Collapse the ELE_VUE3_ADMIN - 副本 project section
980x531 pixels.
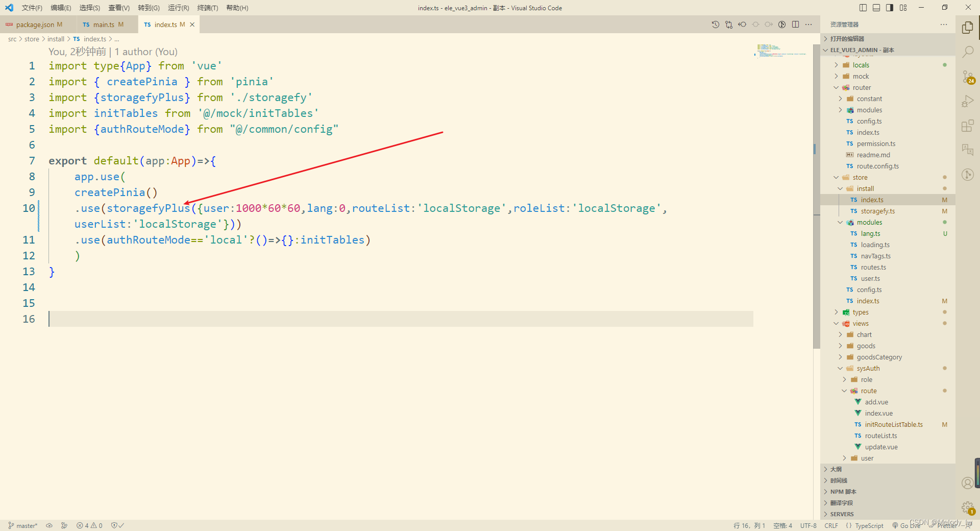coord(888,50)
